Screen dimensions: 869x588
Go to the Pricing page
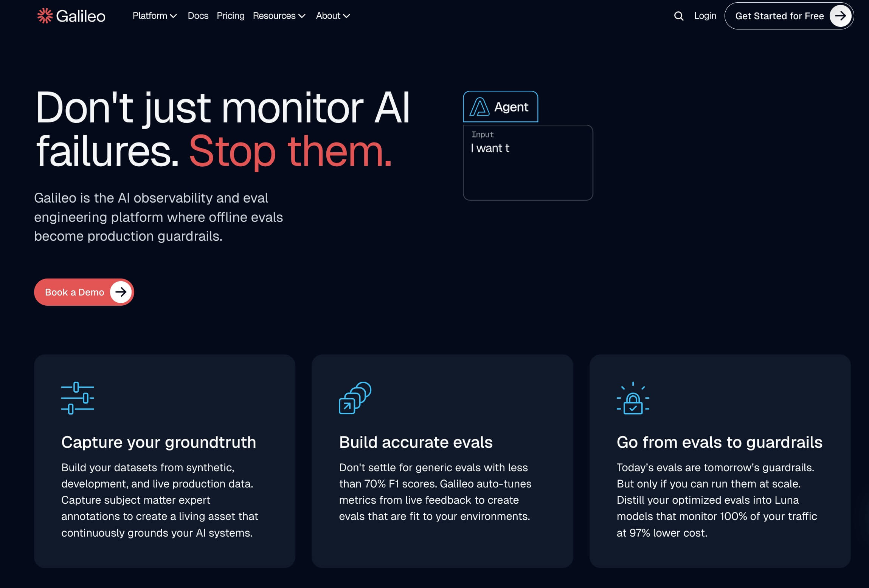[230, 16]
